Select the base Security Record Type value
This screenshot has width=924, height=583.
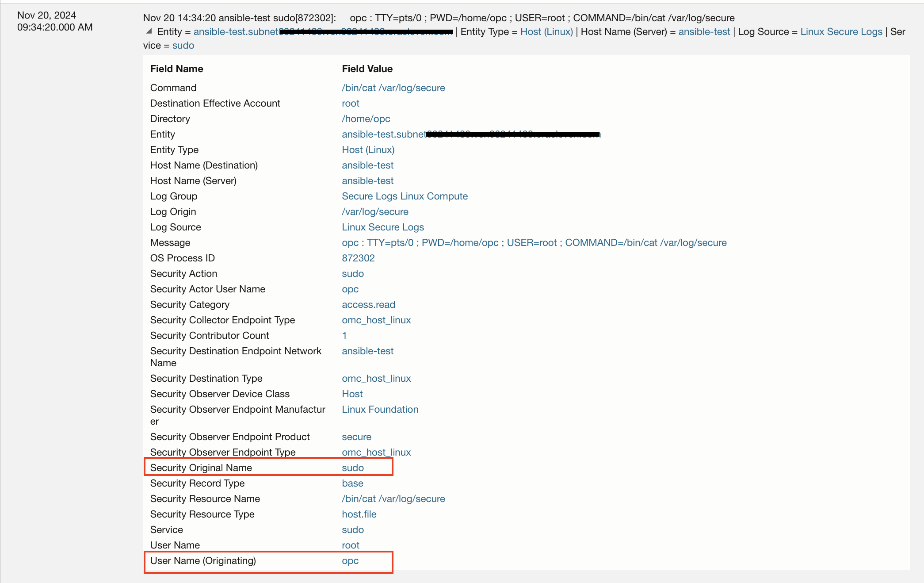click(x=352, y=483)
